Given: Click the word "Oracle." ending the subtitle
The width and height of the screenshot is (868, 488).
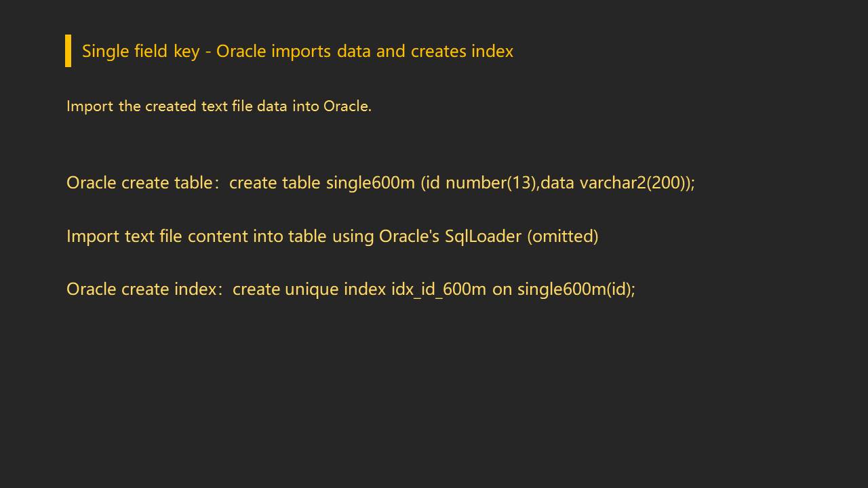Looking at the screenshot, I should tap(347, 106).
